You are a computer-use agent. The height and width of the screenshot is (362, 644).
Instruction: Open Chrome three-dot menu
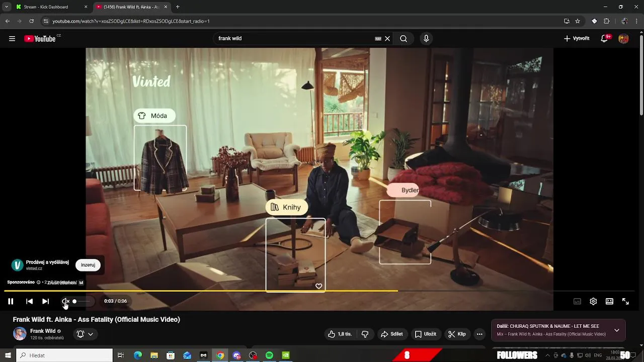(x=636, y=21)
